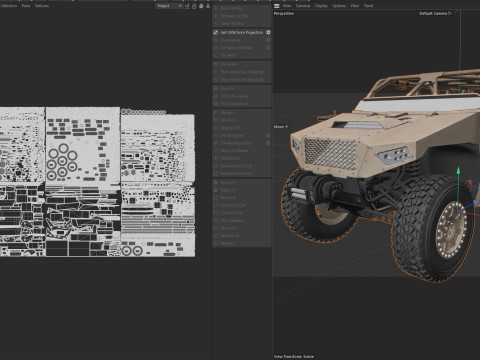Screen dimensions: 480x360
Task: Open the viewport Display menu
Action: [x=321, y=6]
